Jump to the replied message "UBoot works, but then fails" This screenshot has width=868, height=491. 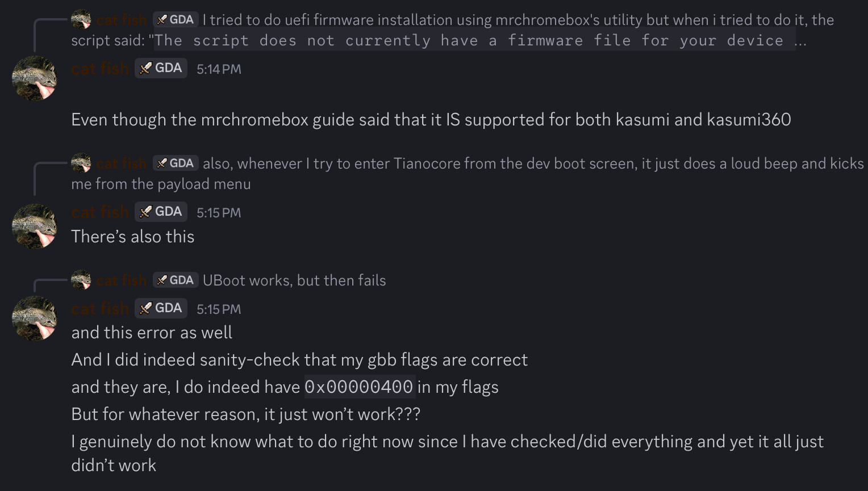click(294, 280)
